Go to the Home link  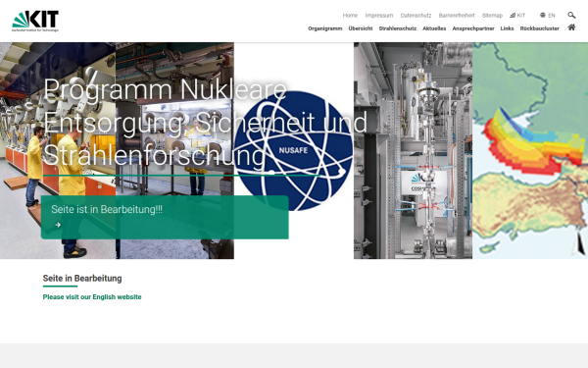[350, 16]
